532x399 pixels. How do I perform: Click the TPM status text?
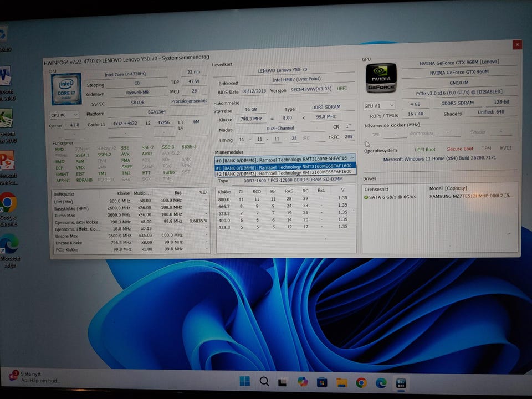click(486, 149)
